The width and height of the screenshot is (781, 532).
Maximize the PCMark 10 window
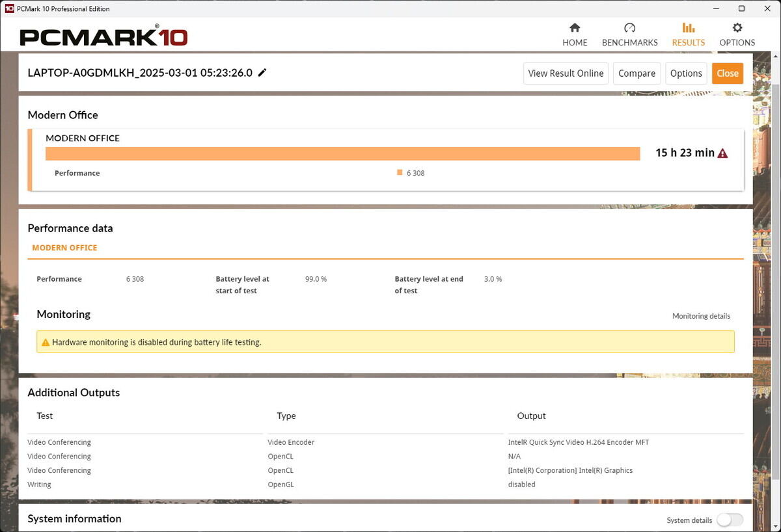(x=741, y=8)
